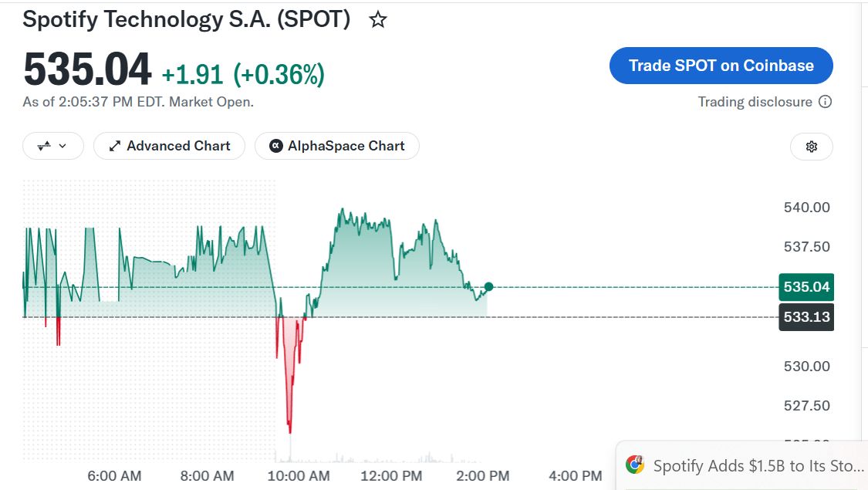The width and height of the screenshot is (868, 490).
Task: Click the 533.13 previous close label
Action: [x=806, y=316]
